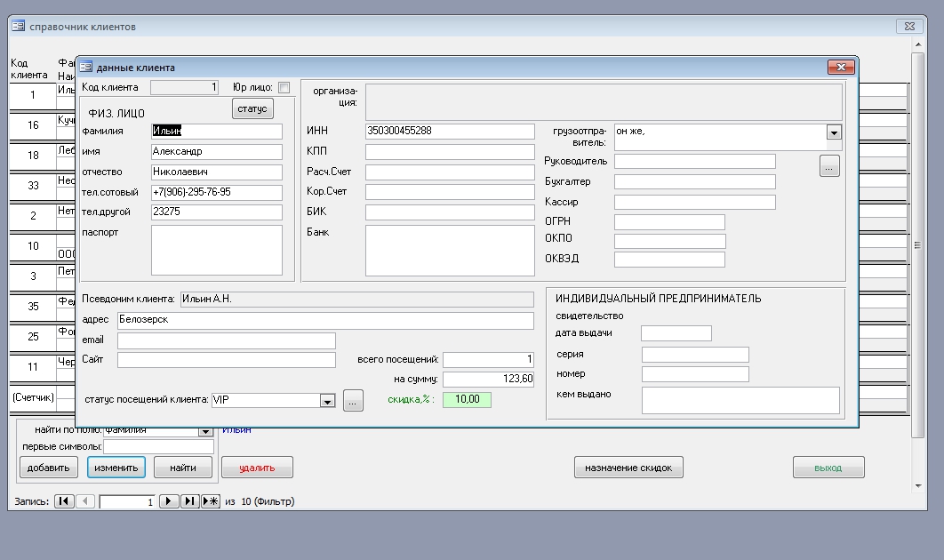The height and width of the screenshot is (560, 944).
Task: Click the green скидка,% field
Action: (468, 400)
